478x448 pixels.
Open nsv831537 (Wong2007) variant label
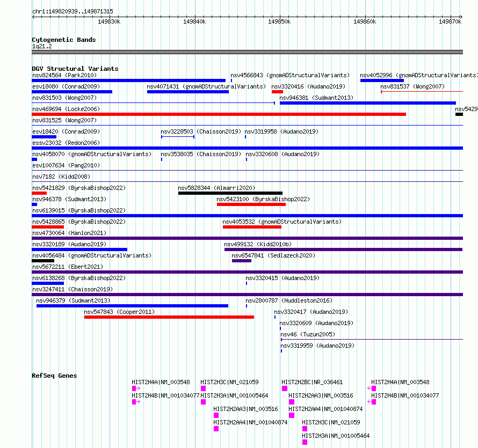(412, 86)
